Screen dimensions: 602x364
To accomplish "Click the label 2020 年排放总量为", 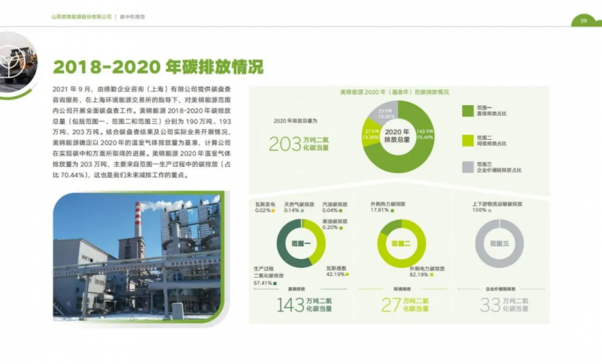I will [x=296, y=121].
